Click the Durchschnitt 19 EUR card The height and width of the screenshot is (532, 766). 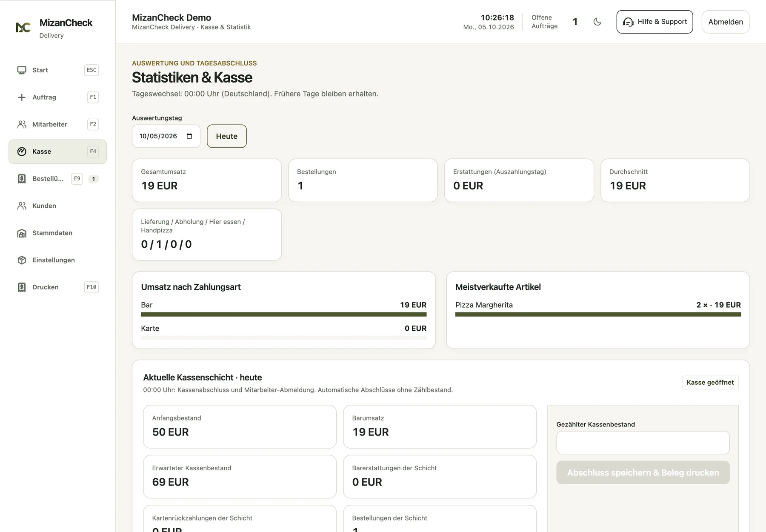tap(675, 180)
